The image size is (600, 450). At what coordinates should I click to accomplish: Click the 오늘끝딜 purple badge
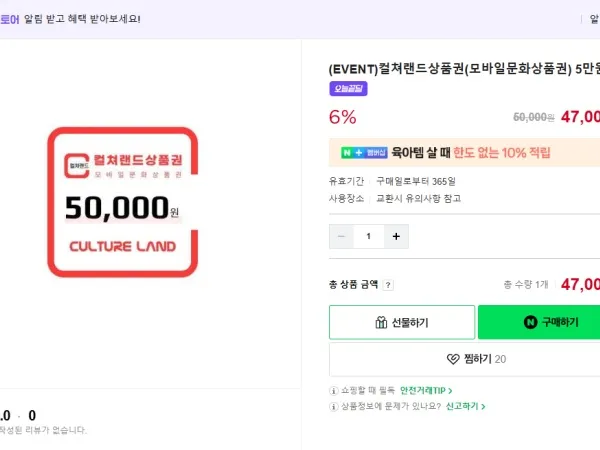coord(348,89)
